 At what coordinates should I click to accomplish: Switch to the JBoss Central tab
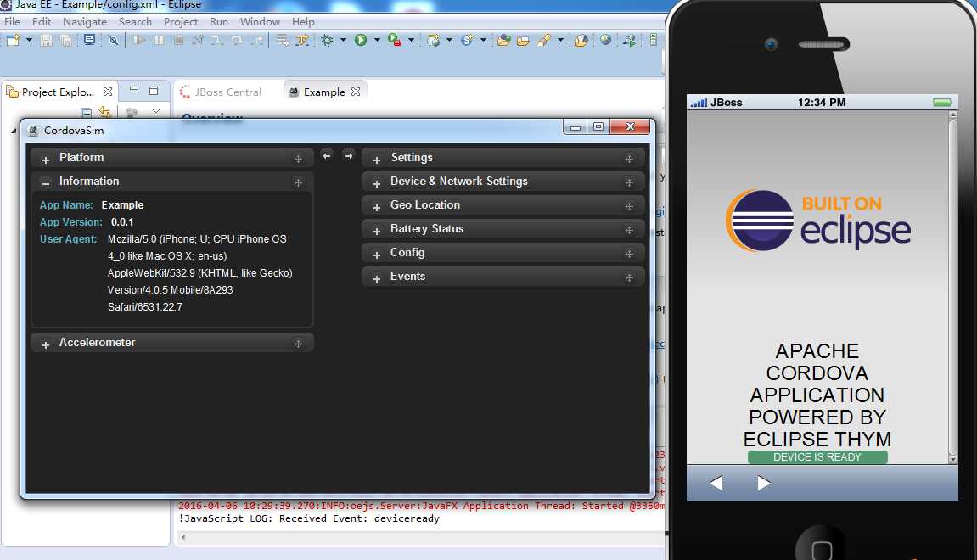tap(221, 92)
